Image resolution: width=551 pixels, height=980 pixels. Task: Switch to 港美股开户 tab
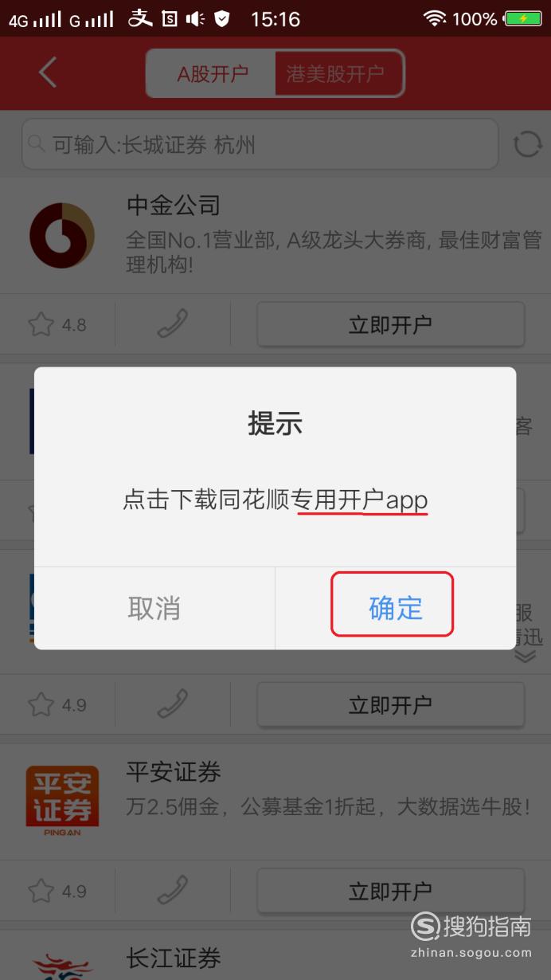point(335,74)
